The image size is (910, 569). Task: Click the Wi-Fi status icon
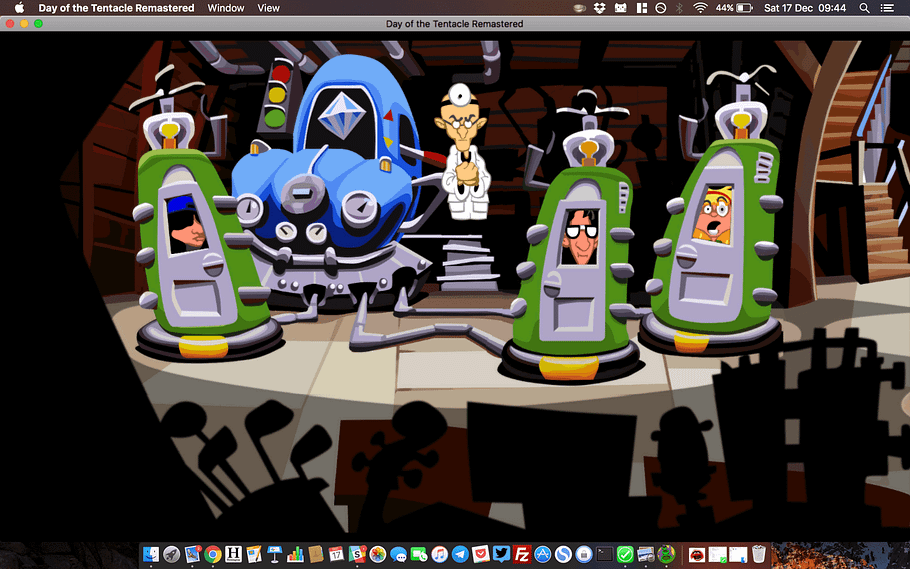[x=700, y=8]
